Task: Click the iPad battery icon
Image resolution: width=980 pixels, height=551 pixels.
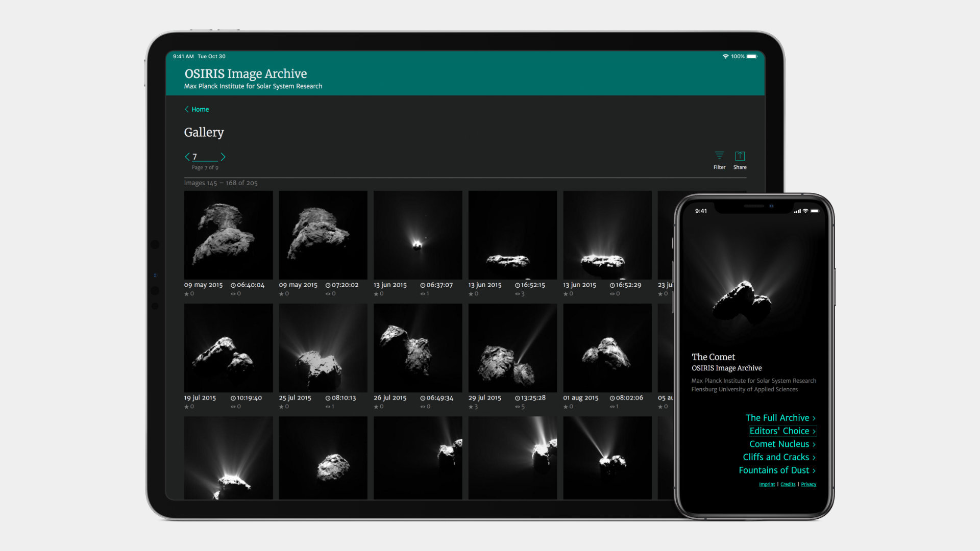Action: (752, 56)
